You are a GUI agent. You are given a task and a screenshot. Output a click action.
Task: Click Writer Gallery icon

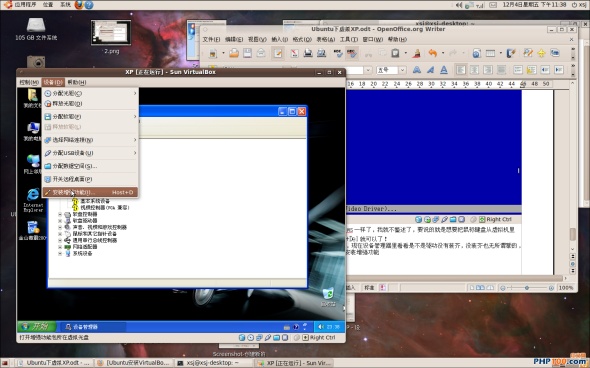click(x=555, y=53)
